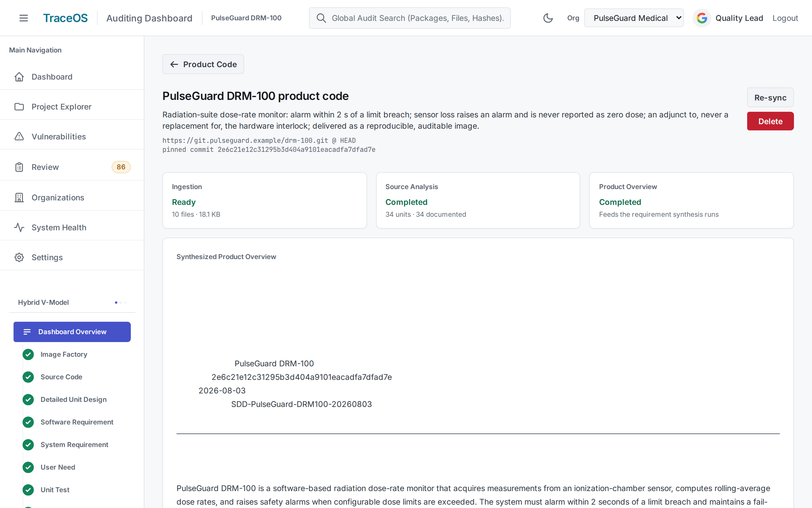Click the TraceOS logo link
The width and height of the screenshot is (812, 508).
(x=65, y=18)
